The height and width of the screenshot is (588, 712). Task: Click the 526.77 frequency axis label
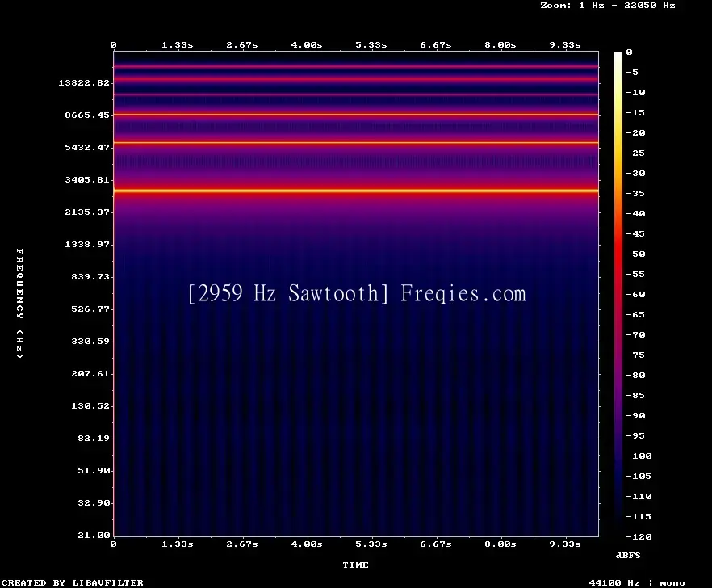tap(90, 309)
